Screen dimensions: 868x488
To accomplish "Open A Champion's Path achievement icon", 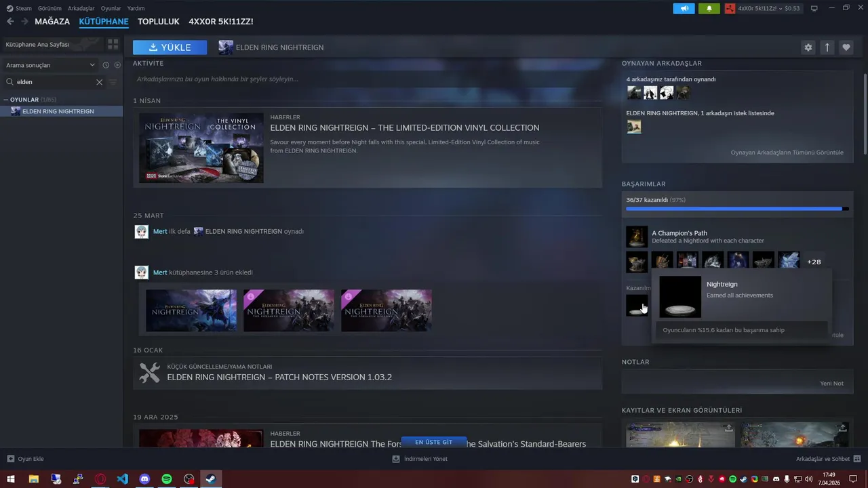I will click(x=637, y=237).
